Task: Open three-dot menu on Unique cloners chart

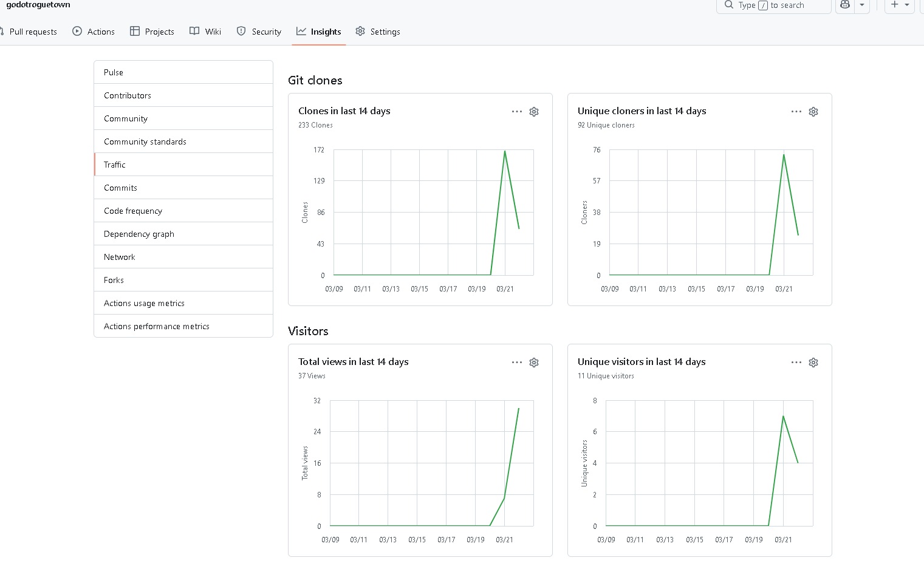Action: [796, 112]
